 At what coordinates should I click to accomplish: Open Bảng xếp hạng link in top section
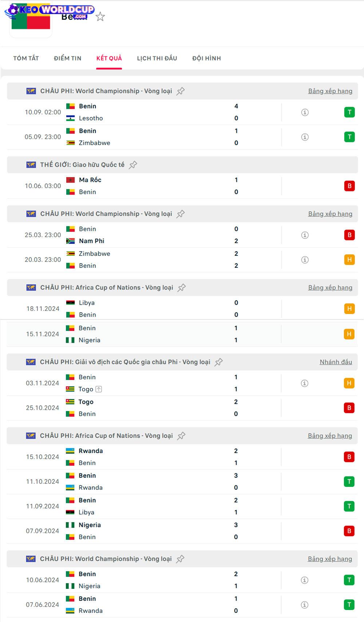coord(330,91)
